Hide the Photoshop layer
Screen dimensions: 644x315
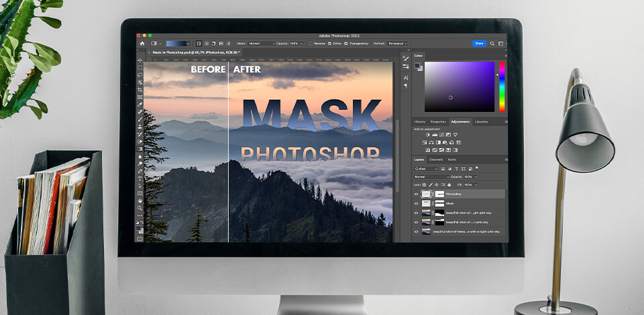pos(417,194)
